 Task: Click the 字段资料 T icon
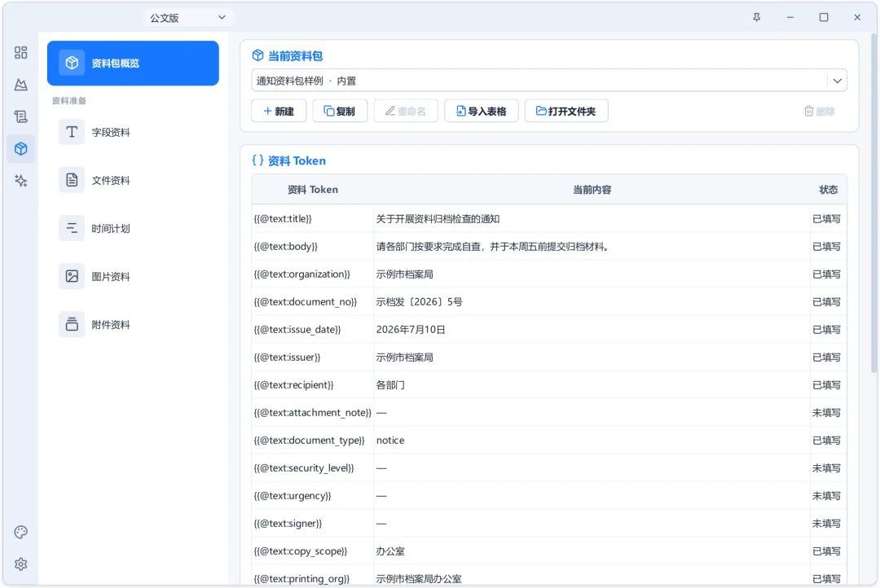coord(72,132)
